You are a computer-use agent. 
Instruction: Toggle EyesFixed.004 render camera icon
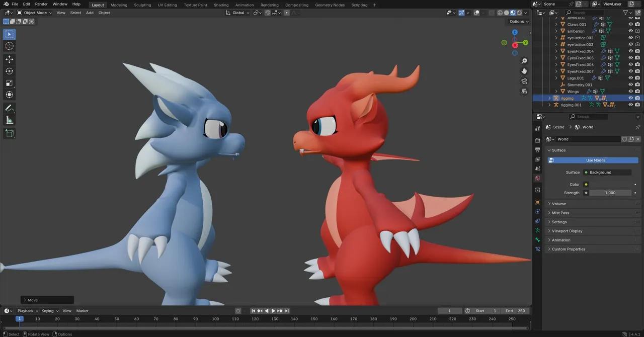(x=637, y=51)
